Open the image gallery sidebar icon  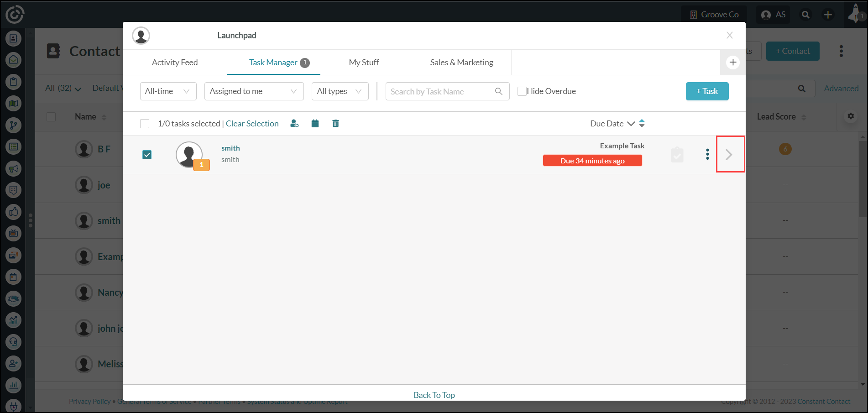click(x=14, y=255)
